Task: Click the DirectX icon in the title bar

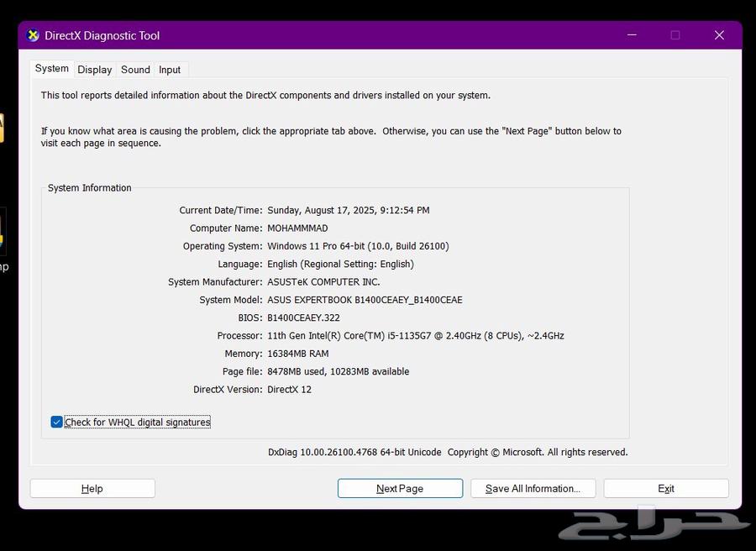Action: click(33, 35)
